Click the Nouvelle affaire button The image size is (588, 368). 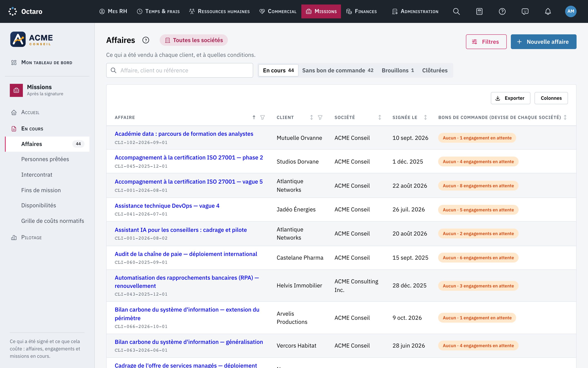click(x=543, y=42)
